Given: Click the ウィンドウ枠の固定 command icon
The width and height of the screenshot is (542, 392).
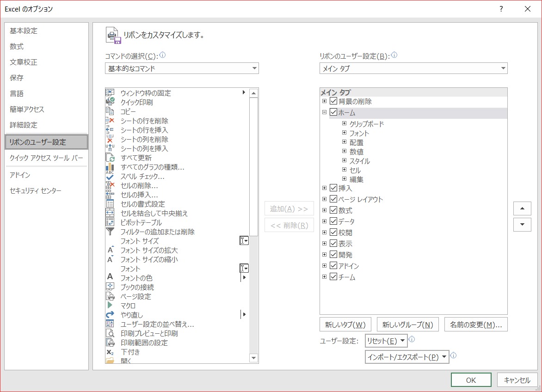Looking at the screenshot, I should coord(110,92).
